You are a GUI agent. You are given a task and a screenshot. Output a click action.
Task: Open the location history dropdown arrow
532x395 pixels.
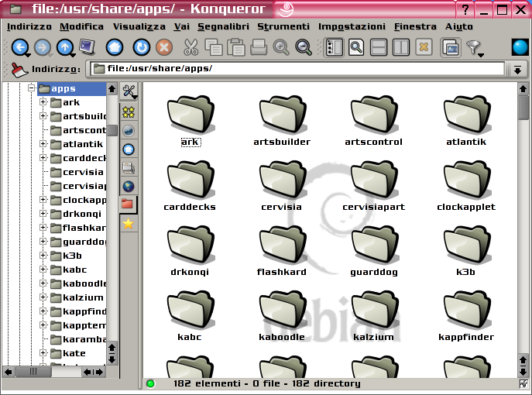(x=518, y=70)
